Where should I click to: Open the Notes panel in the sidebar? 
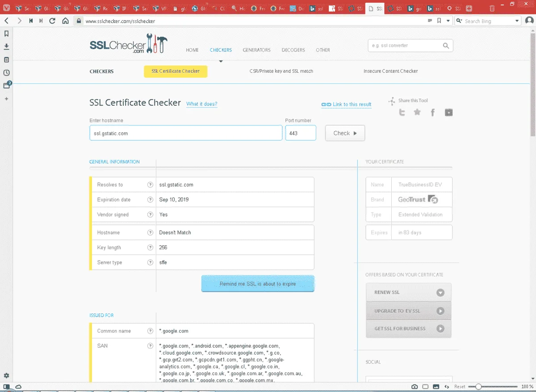tap(6, 59)
